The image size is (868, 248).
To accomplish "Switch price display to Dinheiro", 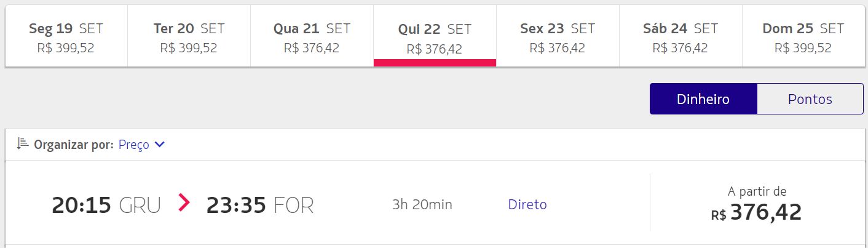I will [x=703, y=99].
